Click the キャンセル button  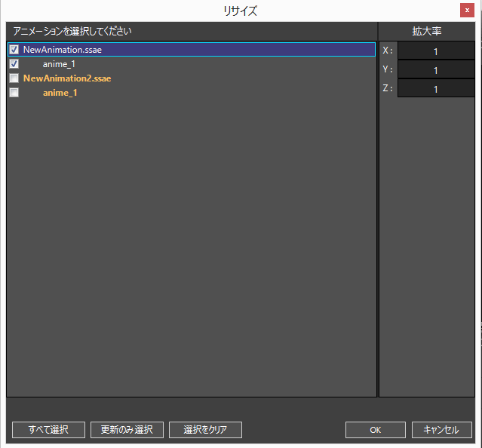click(442, 430)
